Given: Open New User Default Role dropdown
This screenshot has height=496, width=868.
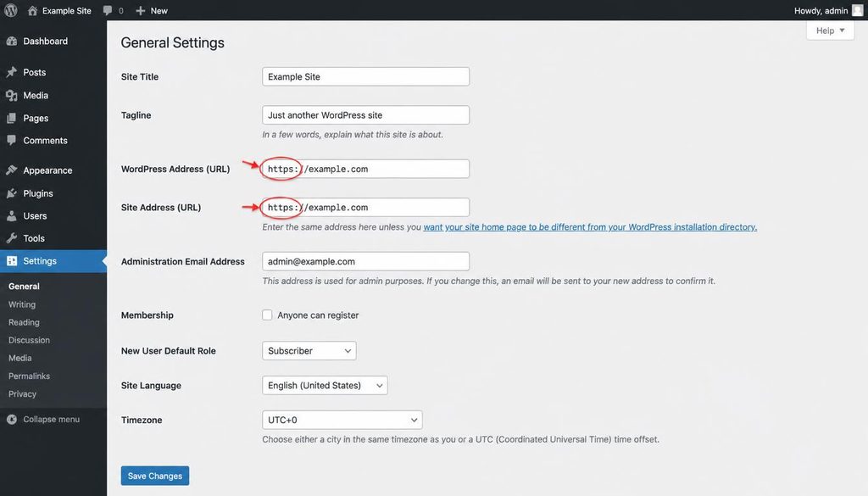Looking at the screenshot, I should pyautogui.click(x=309, y=350).
